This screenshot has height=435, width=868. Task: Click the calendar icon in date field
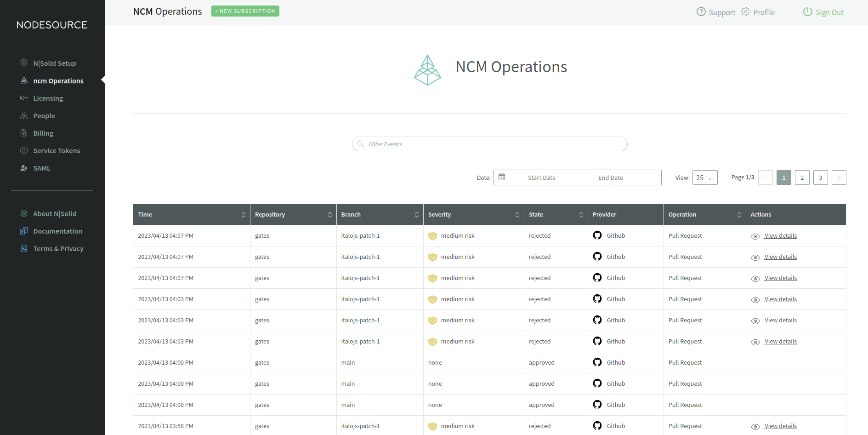502,177
